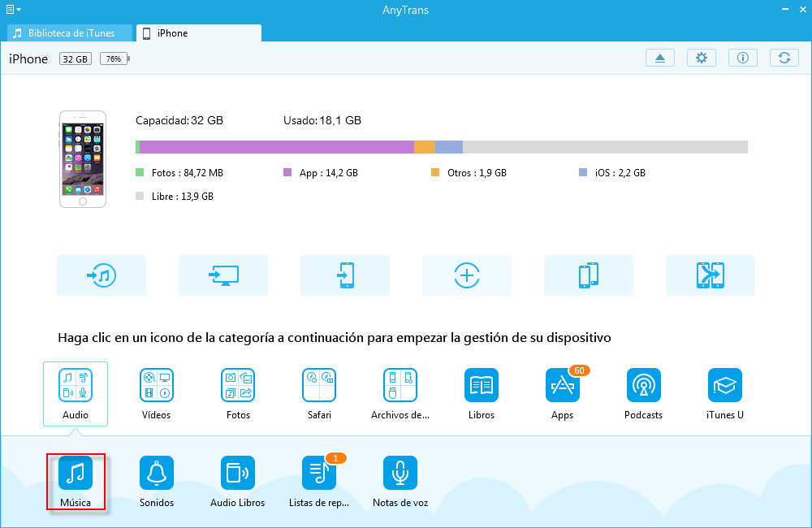Open the Audio Libros icon
This screenshot has height=528, width=812.
(238, 473)
